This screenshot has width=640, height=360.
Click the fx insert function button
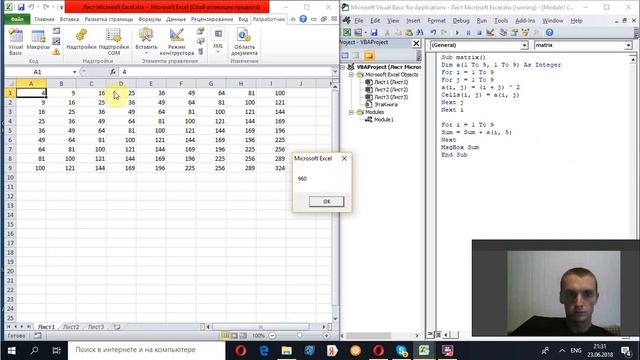113,72
